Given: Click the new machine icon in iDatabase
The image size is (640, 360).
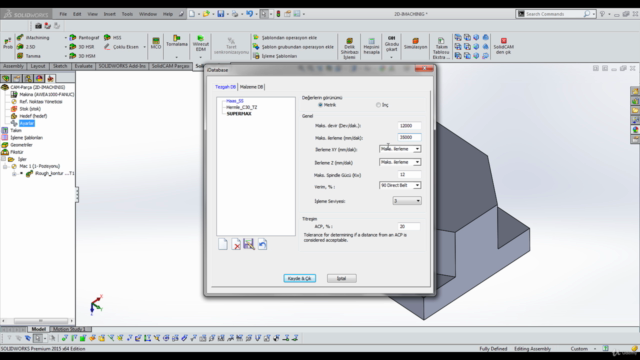Looking at the screenshot, I should (x=223, y=244).
